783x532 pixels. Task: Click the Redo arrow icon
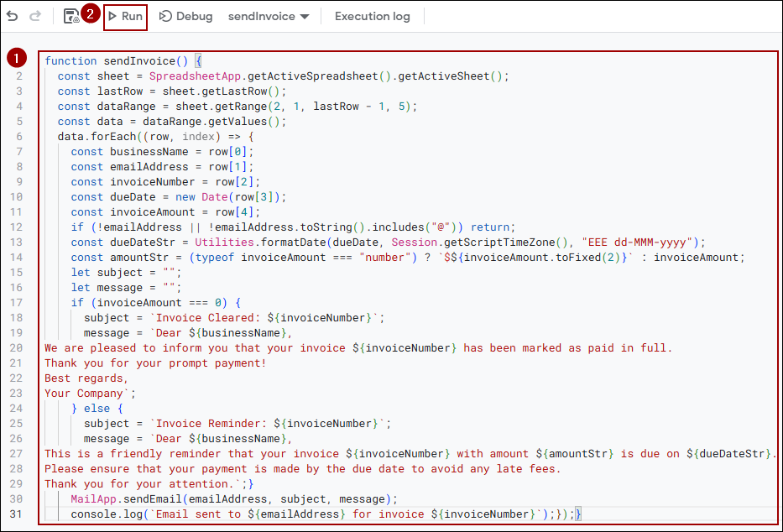(35, 16)
